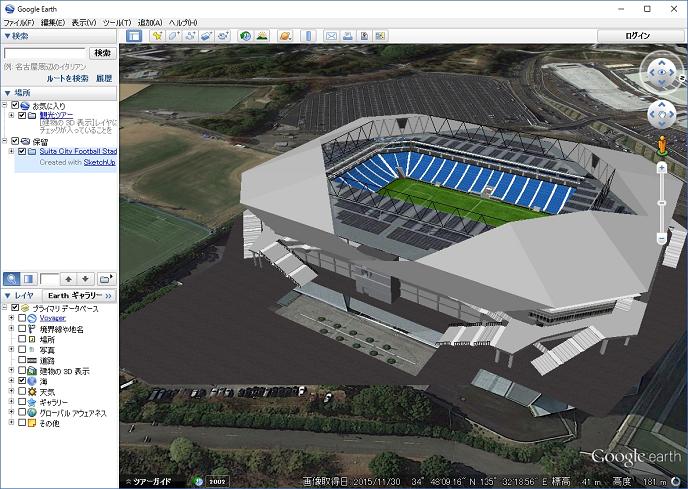Image resolution: width=688 pixels, height=489 pixels.
Task: Open the ファイル(F) menu
Action: click(18, 22)
